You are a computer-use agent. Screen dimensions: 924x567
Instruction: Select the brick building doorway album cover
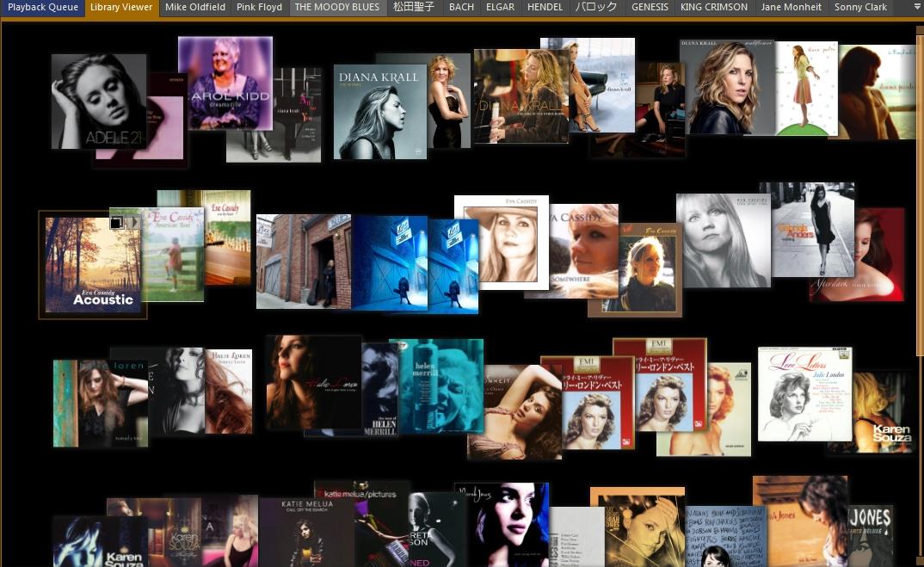coord(304,262)
